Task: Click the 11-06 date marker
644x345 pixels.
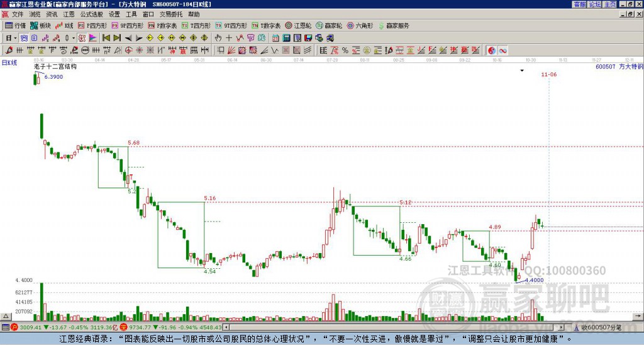Action: 548,74
